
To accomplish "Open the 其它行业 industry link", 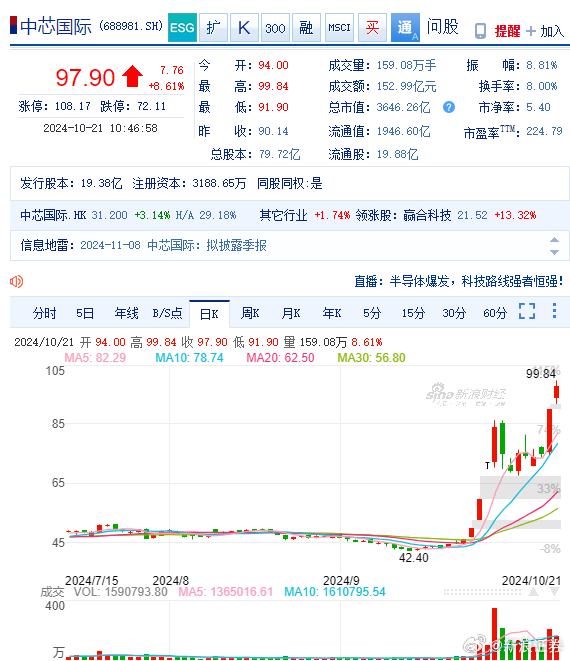I will coord(283,215).
